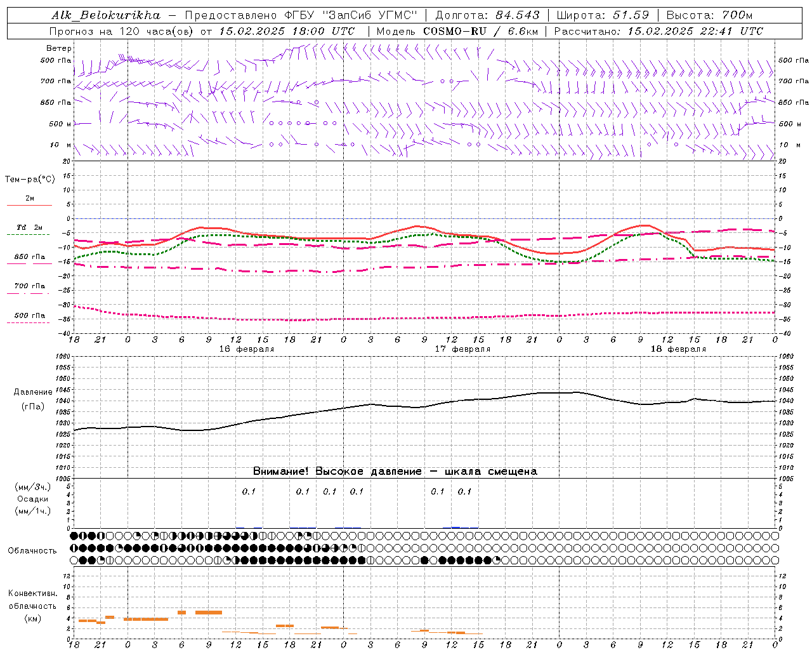Click the 'Тем-ра(°C)' axis title

pos(30,180)
